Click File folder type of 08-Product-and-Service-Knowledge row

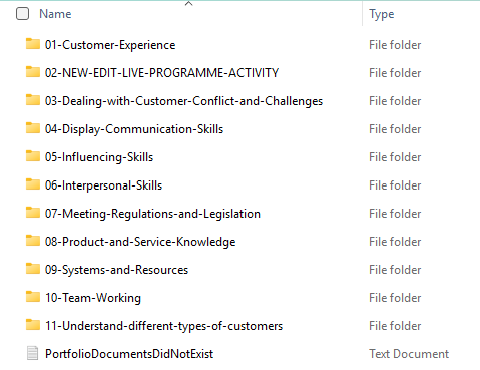(x=395, y=242)
